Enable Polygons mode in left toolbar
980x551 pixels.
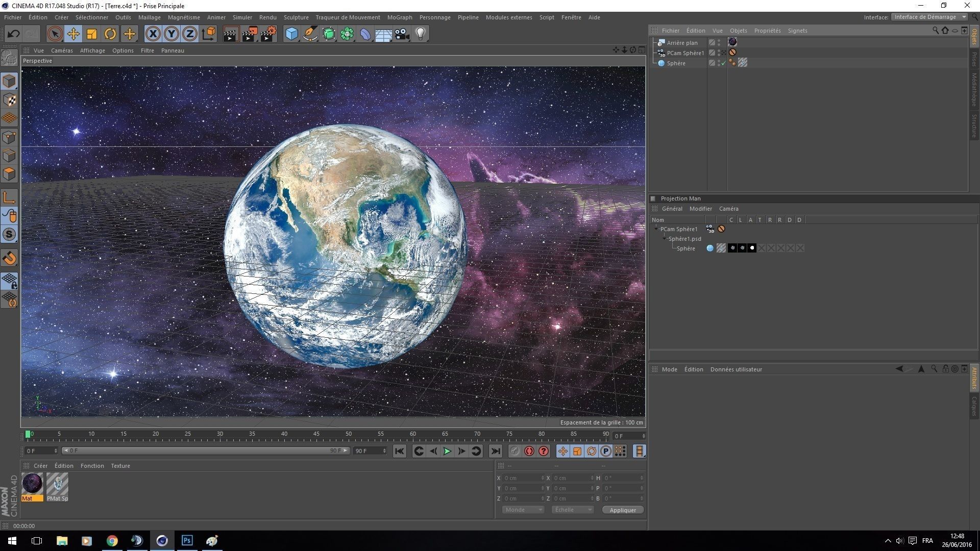(9, 174)
